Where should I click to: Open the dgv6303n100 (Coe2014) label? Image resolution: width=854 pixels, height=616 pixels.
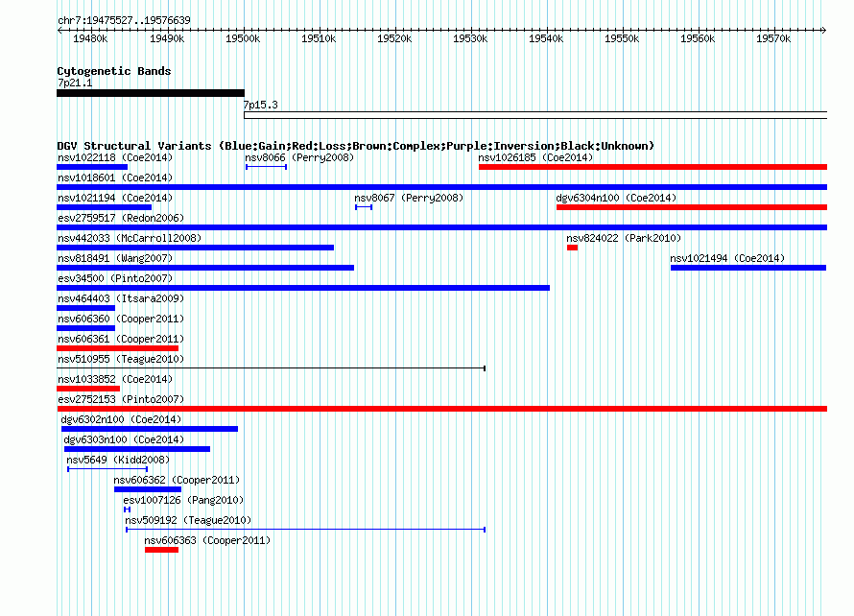[124, 439]
